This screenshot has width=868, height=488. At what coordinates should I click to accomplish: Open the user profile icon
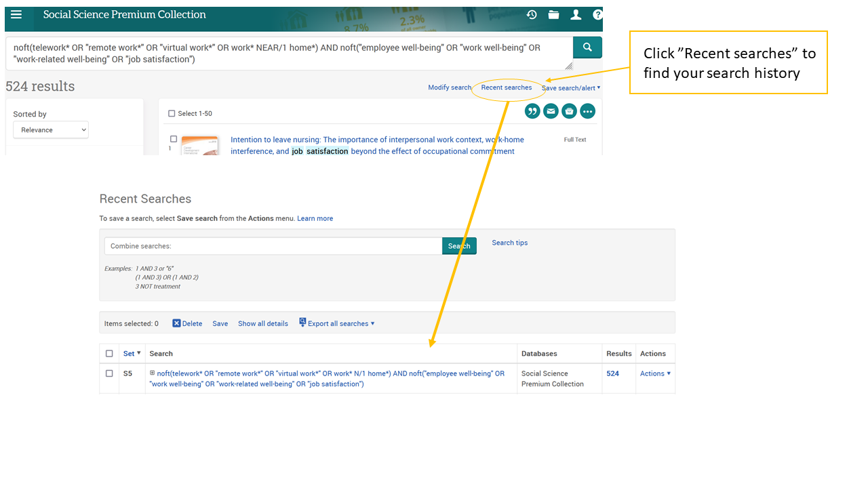tap(576, 15)
